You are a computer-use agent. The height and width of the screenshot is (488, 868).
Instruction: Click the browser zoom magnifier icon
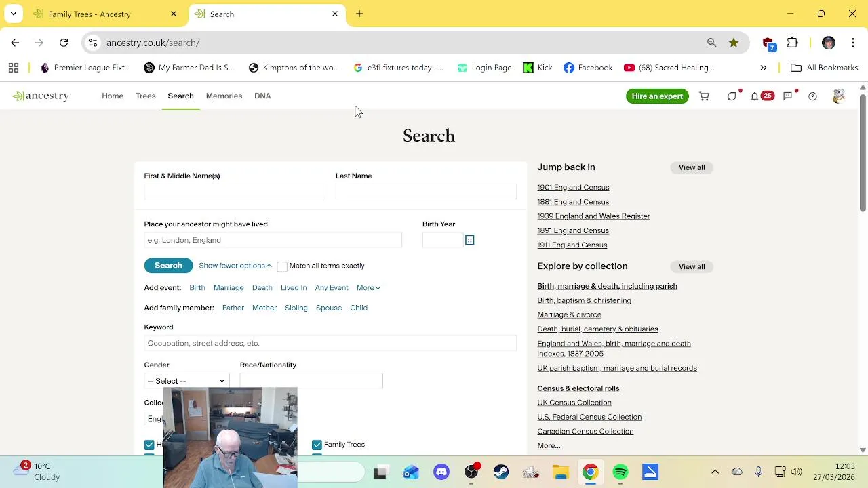pos(711,43)
